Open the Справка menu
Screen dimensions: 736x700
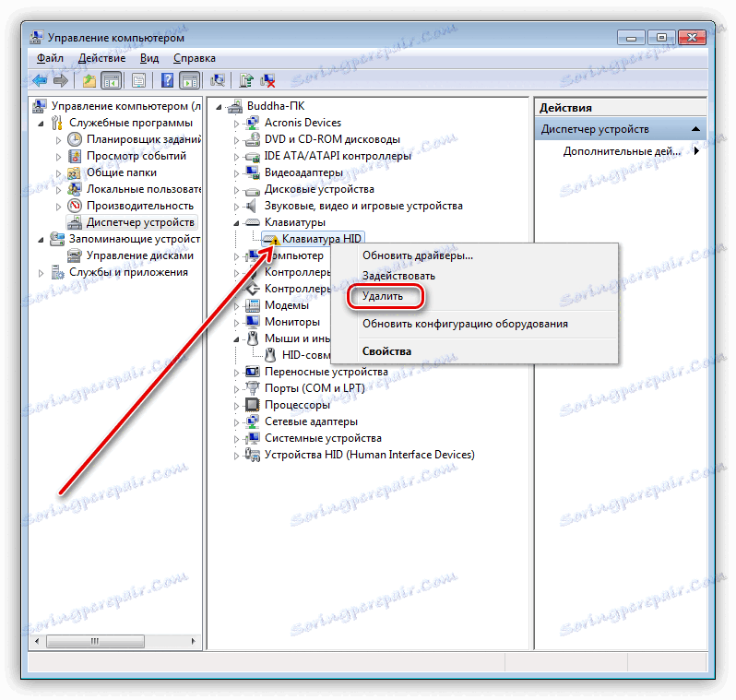195,58
